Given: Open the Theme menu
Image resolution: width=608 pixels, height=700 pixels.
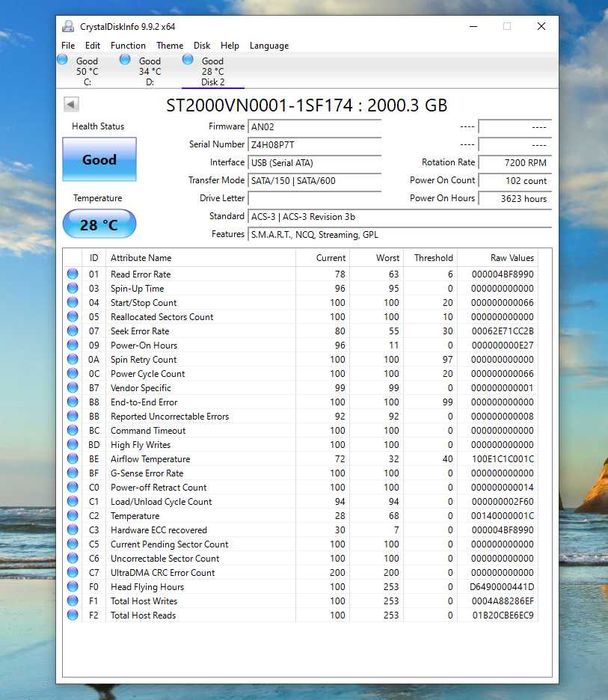Looking at the screenshot, I should 170,46.
